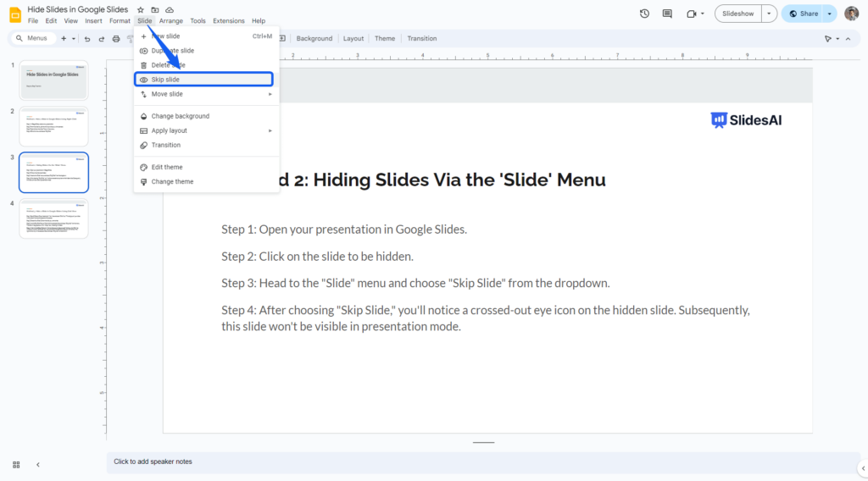The height and width of the screenshot is (481, 868).
Task: Expand video call options arrow
Action: tap(703, 14)
